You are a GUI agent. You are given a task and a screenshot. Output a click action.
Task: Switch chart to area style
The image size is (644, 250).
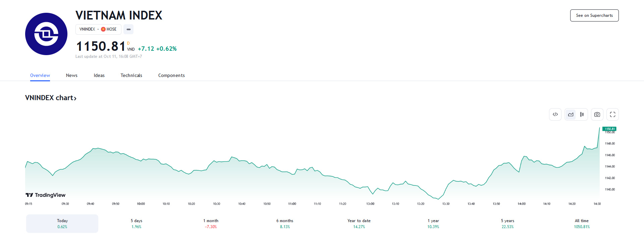571,115
